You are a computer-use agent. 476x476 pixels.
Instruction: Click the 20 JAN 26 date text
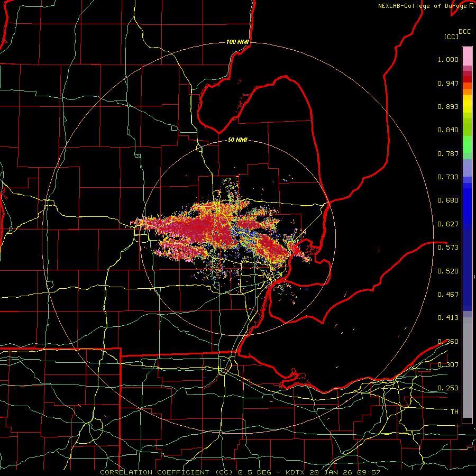(x=331, y=472)
